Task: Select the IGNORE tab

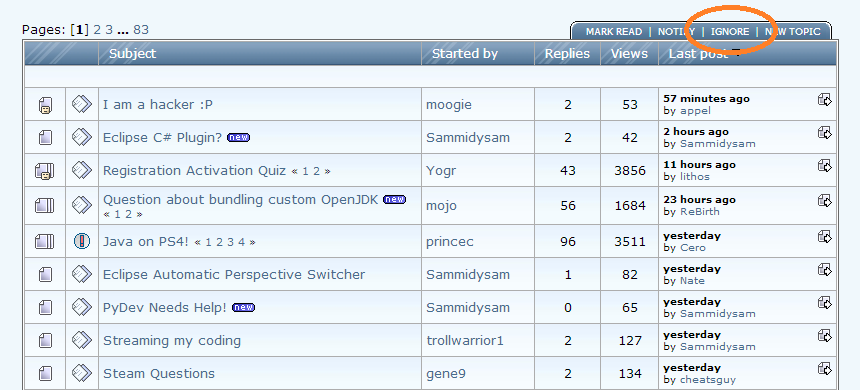Action: (x=730, y=32)
